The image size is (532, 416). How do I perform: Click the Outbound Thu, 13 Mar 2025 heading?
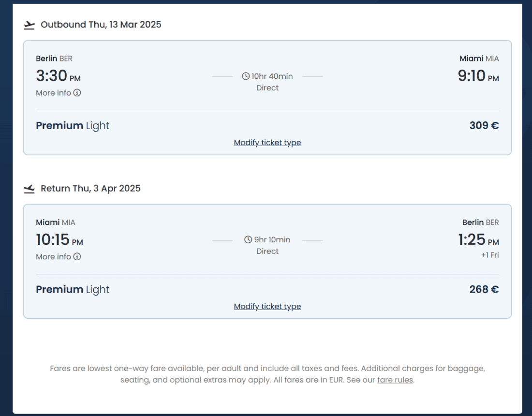pyautogui.click(x=101, y=25)
